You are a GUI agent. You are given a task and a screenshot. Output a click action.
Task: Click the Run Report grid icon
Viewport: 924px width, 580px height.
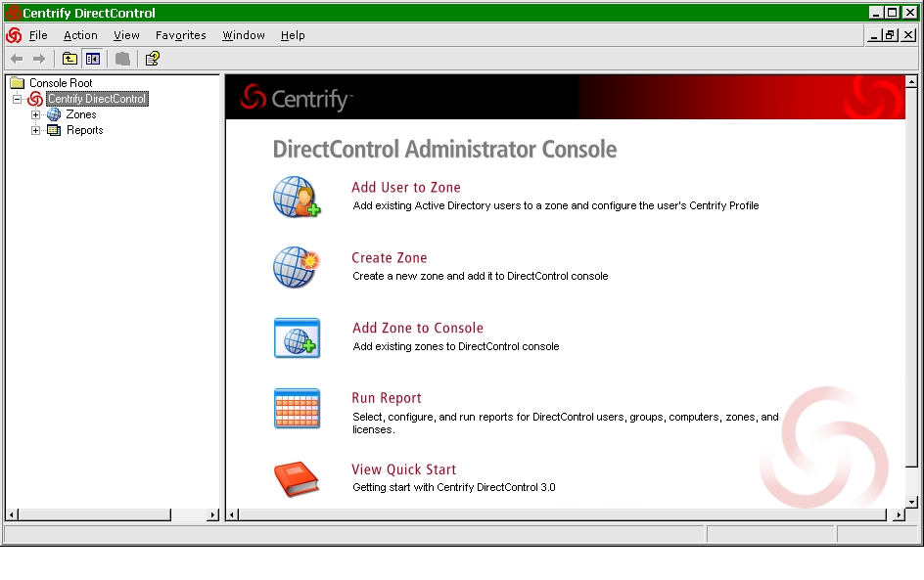(x=297, y=408)
